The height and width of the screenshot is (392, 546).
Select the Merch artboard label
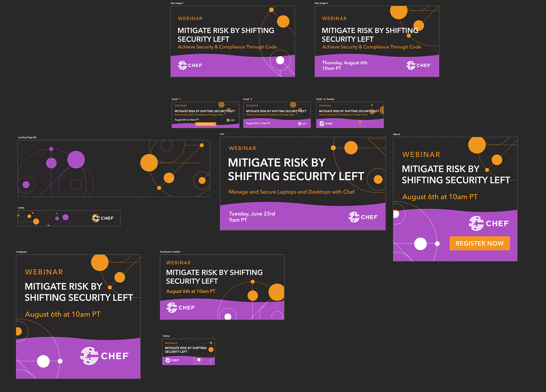click(x=396, y=134)
